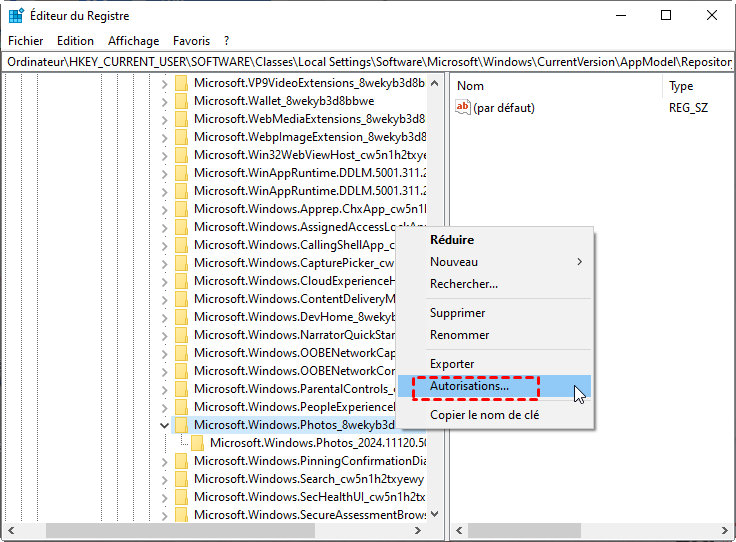Click folder icon of Microsoft.Windows.SecureAssessmentBrowser key
The width and height of the screenshot is (736, 542).
coord(181,515)
